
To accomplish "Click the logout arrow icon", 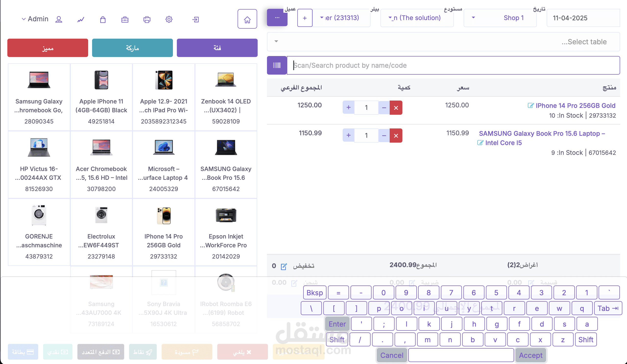I will (x=195, y=19).
